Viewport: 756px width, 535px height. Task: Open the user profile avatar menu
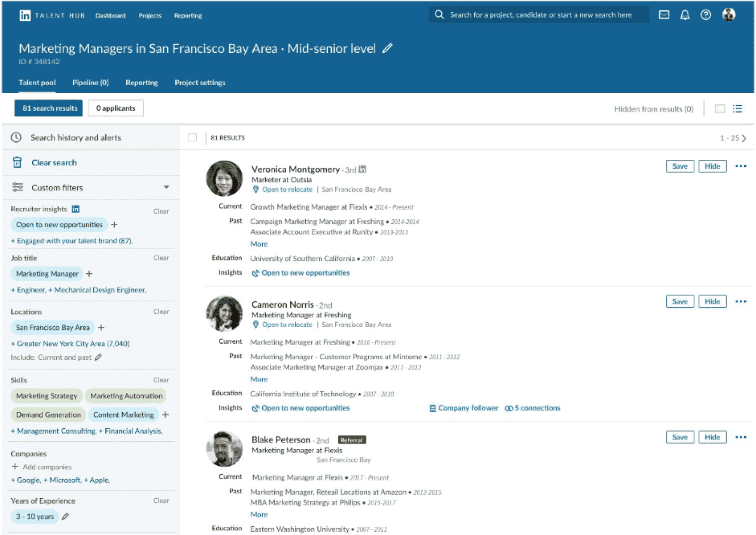[x=729, y=15]
